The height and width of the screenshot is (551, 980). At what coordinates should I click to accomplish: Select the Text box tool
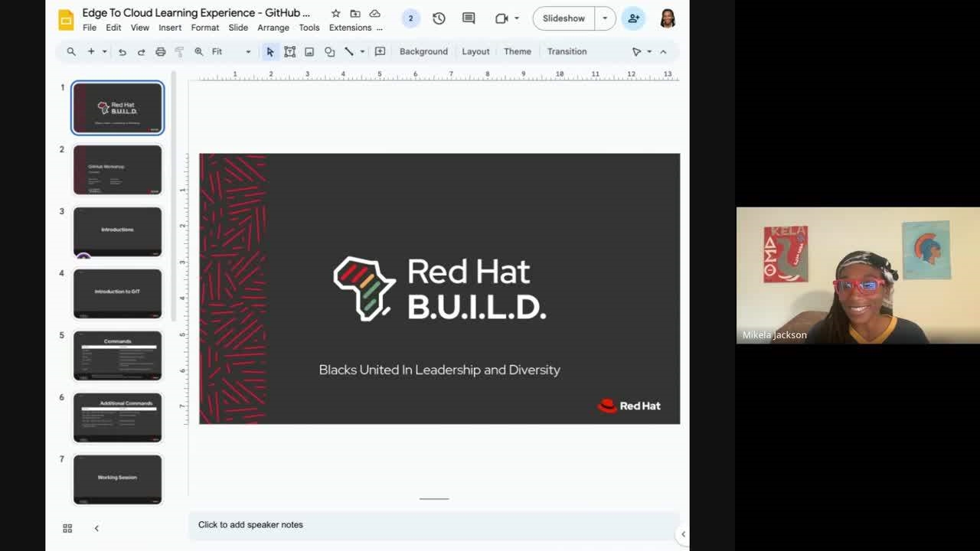point(289,51)
